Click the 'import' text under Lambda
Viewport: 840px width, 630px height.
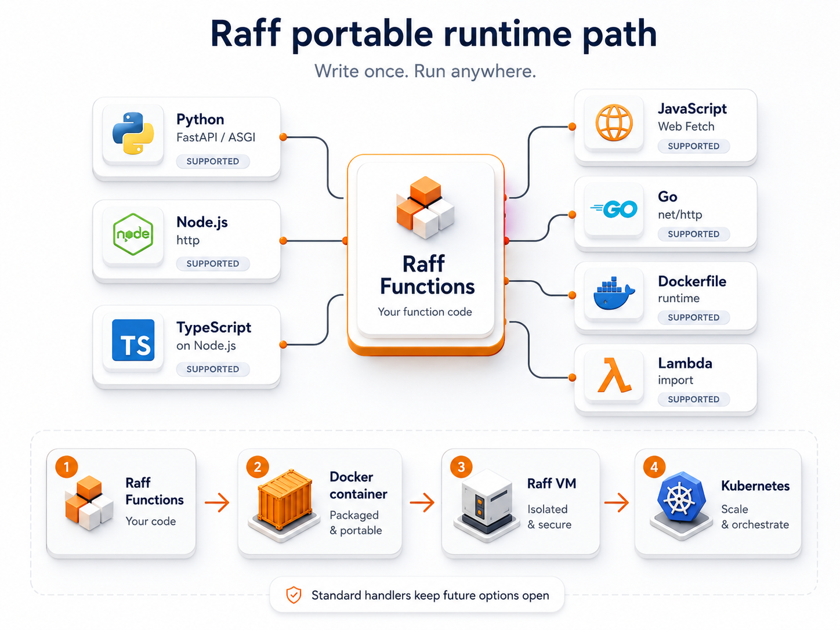pos(675,381)
